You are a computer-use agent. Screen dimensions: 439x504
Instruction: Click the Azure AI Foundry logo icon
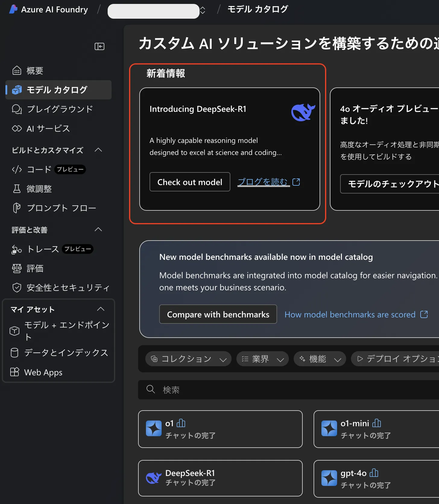[13, 9]
